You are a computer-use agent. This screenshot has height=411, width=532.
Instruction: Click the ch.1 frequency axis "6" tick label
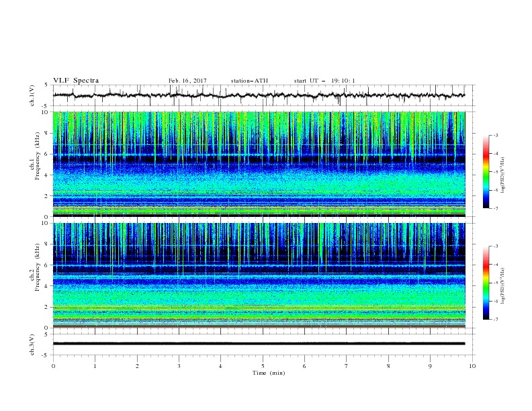pos(47,154)
